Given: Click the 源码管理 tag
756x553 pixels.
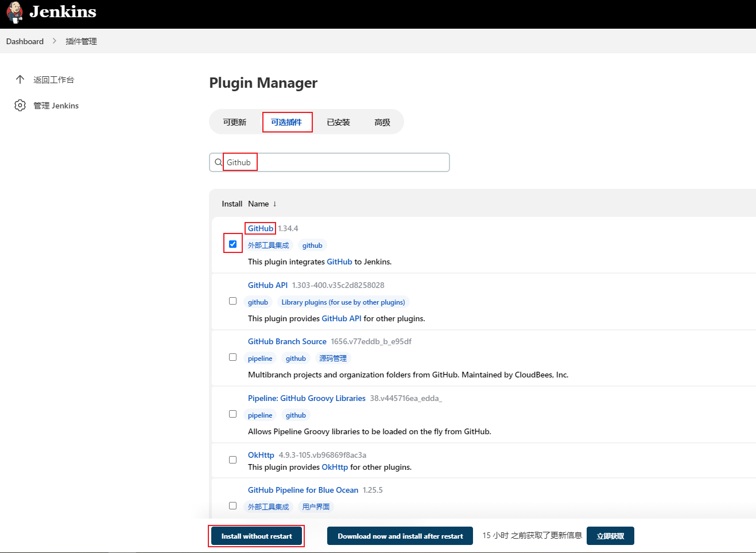Looking at the screenshot, I should [x=333, y=358].
